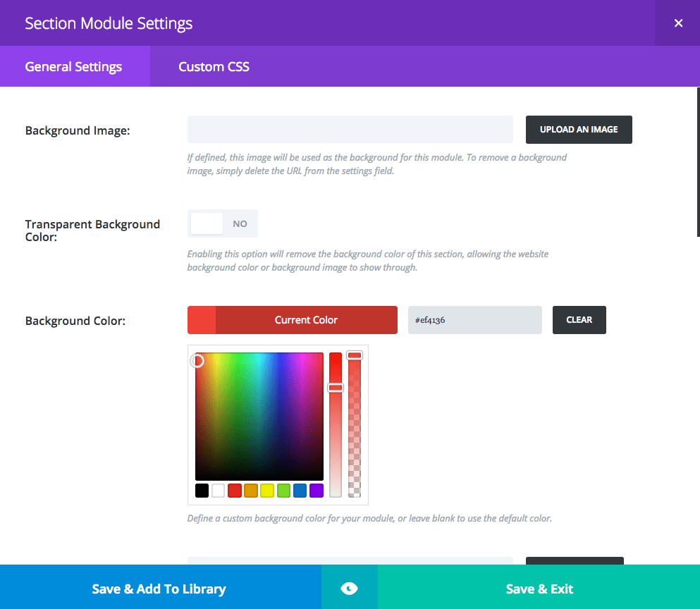Open the General Settings tab
This screenshot has width=700, height=609.
[x=74, y=67]
